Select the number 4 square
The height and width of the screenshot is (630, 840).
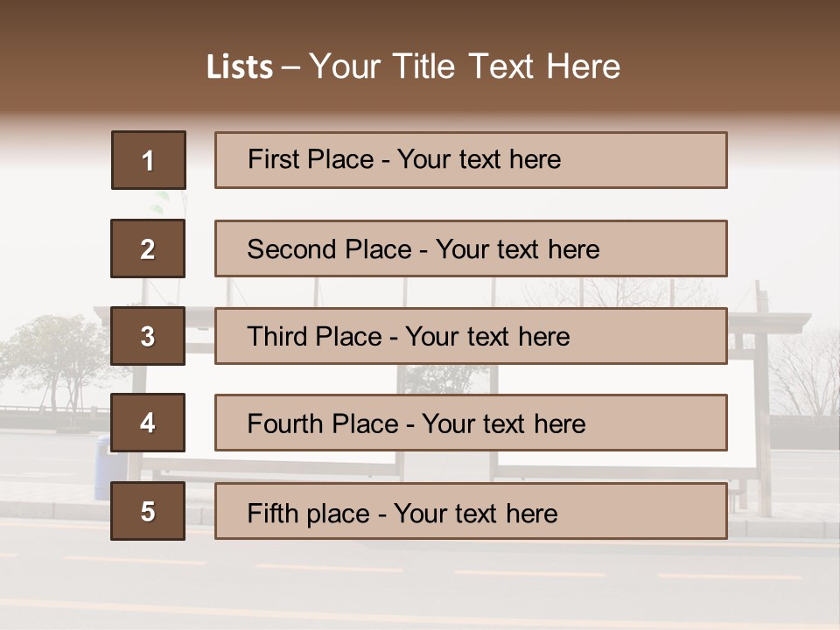point(148,423)
